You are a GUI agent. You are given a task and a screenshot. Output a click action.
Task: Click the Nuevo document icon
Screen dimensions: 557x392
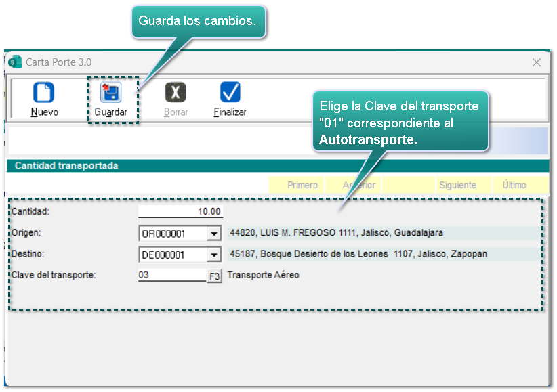[x=44, y=92]
